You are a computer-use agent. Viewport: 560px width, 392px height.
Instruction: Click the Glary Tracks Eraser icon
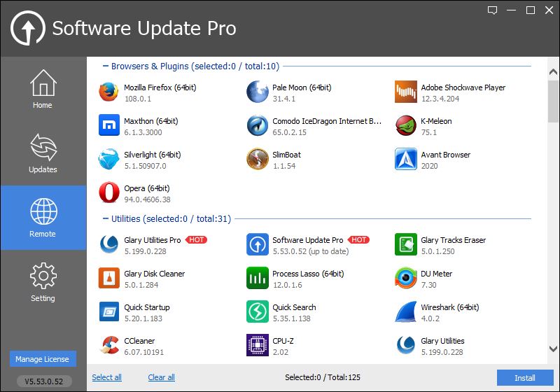tap(406, 244)
